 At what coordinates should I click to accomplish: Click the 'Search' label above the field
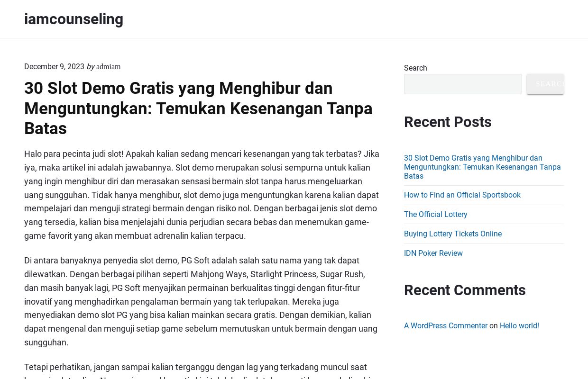[415, 68]
